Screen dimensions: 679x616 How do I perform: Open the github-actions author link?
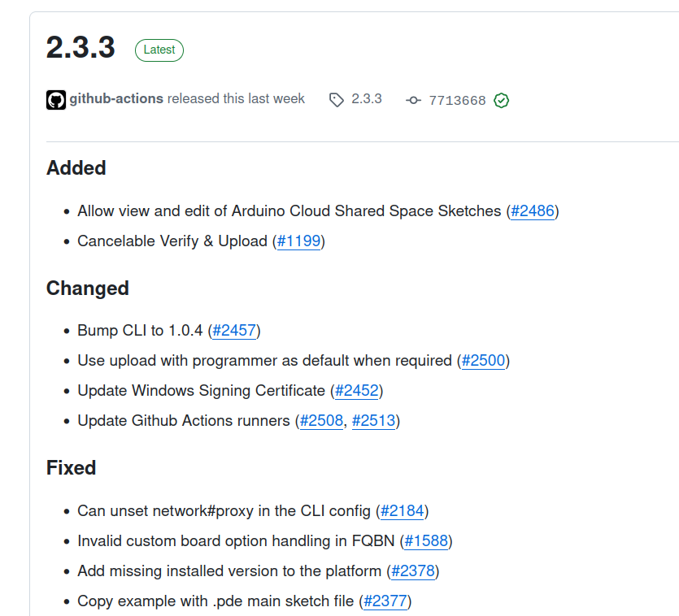point(116,98)
